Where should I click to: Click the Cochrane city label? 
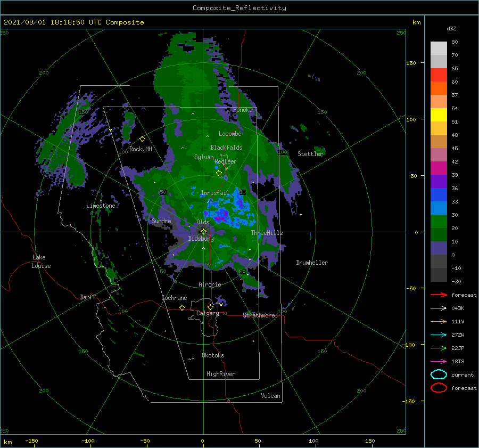coord(174,298)
